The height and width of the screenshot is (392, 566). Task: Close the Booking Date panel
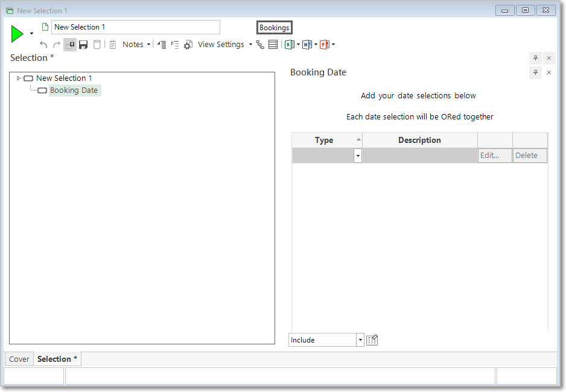pyautogui.click(x=549, y=72)
